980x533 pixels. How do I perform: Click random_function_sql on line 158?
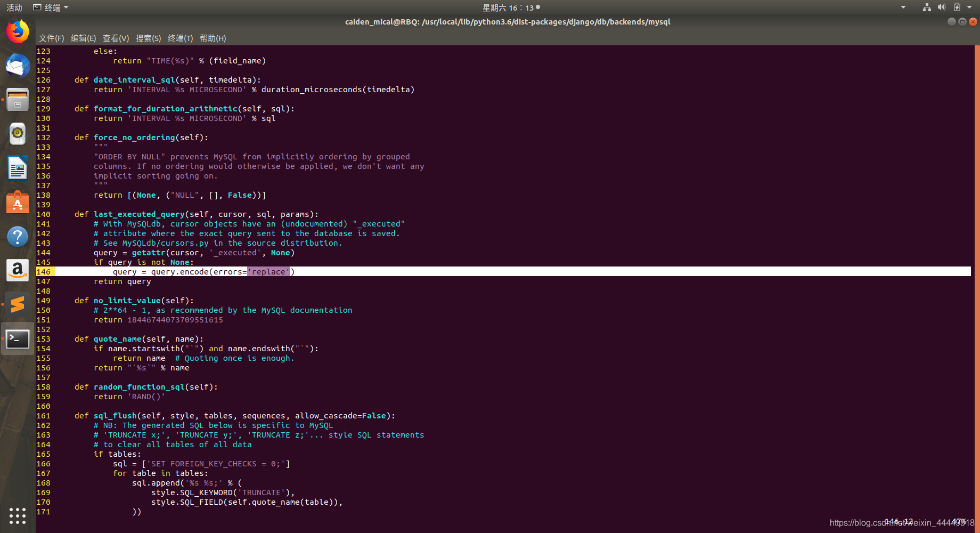(139, 387)
